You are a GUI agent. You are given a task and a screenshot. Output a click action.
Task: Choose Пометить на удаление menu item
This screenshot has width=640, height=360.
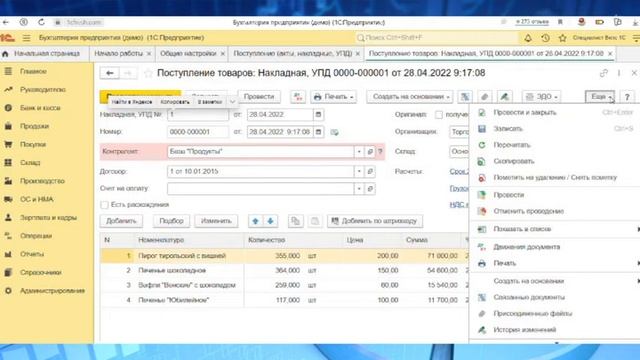pyautogui.click(x=555, y=178)
